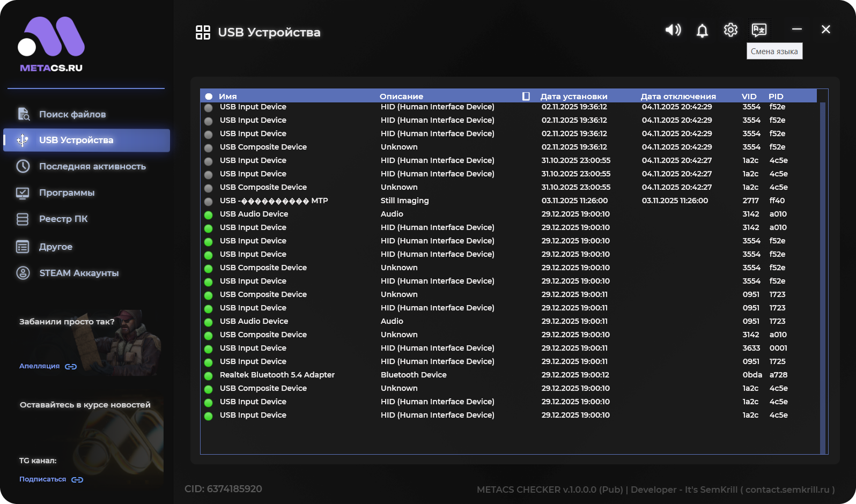Click the grid icon beside page title
This screenshot has width=856, height=504.
(x=203, y=33)
